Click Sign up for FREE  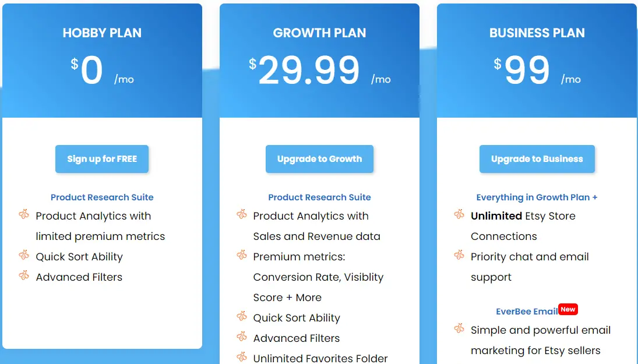click(102, 158)
